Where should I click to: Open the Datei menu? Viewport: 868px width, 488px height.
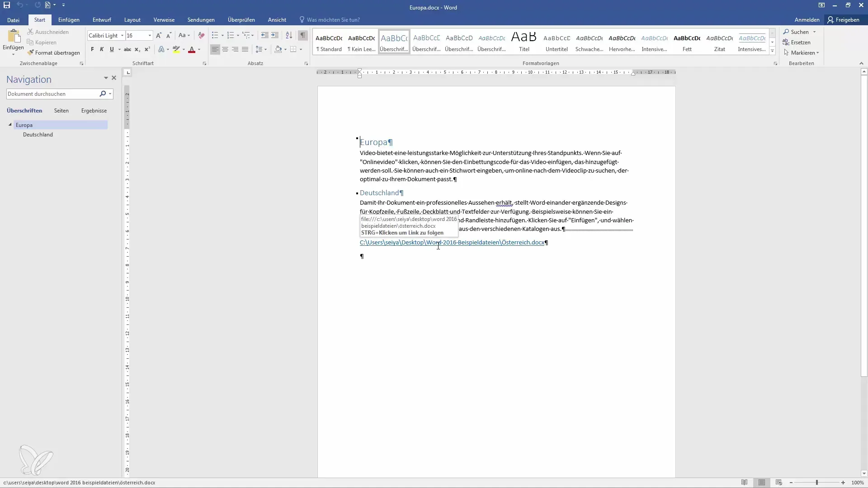[13, 20]
